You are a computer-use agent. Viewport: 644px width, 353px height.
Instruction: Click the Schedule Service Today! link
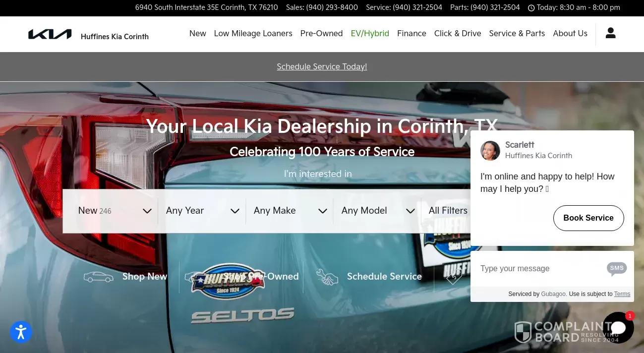(322, 67)
